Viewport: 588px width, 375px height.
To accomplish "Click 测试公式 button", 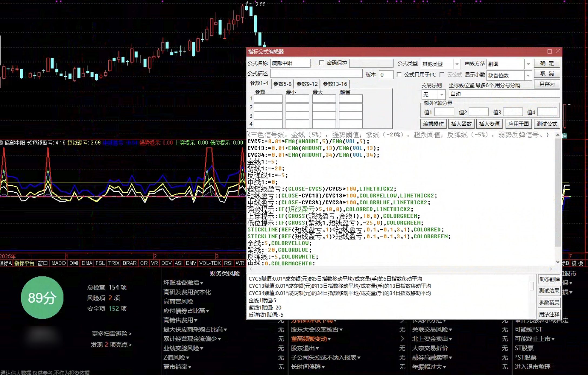I will 547,124.
